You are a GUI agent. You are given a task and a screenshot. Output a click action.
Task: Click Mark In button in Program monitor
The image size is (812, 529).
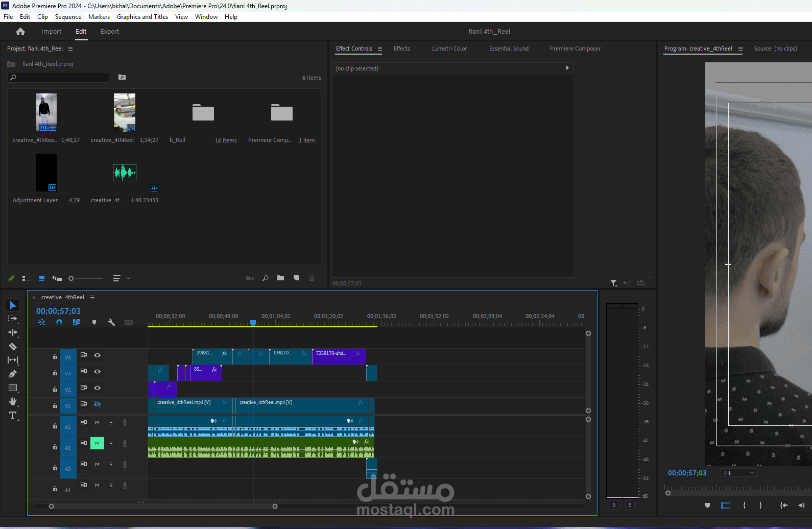[x=744, y=506]
